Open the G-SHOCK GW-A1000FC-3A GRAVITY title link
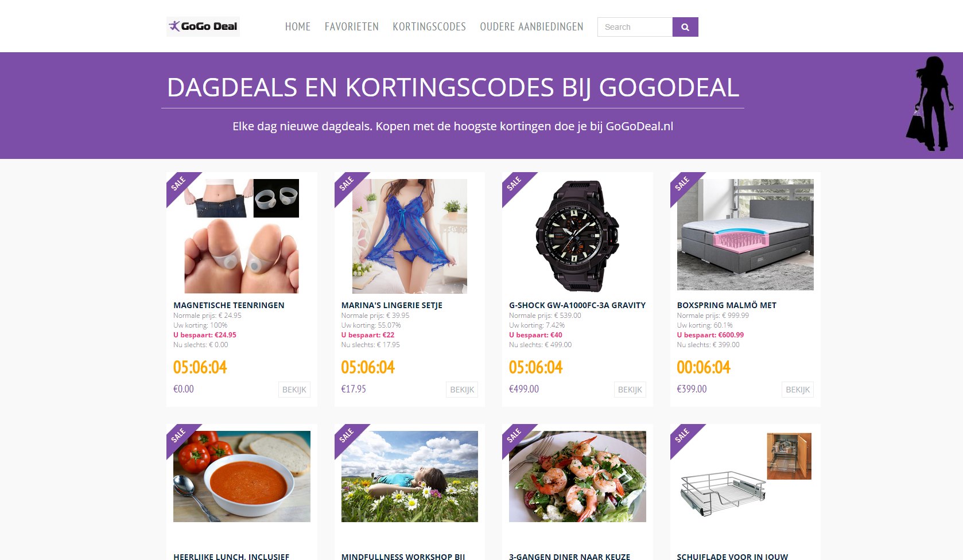 tap(577, 305)
